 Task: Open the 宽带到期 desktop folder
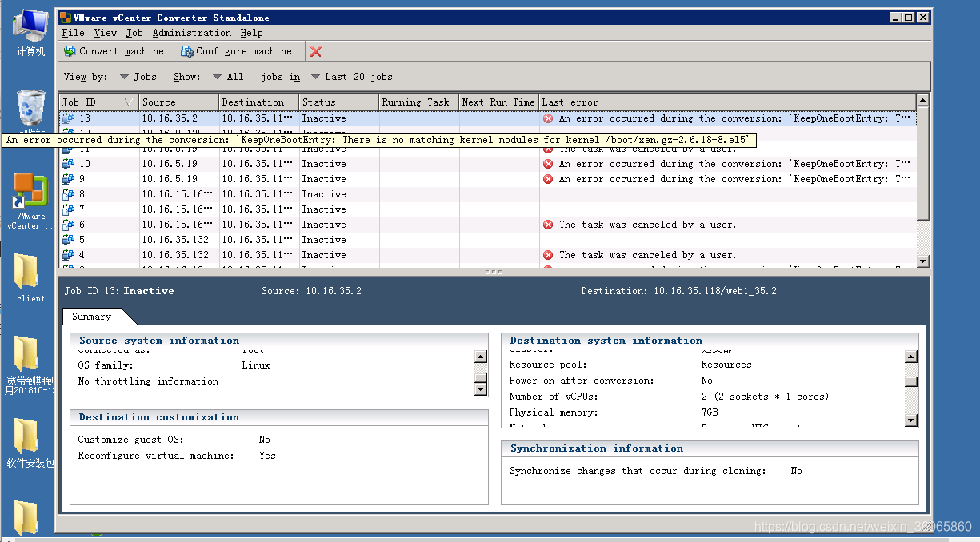pos(30,365)
